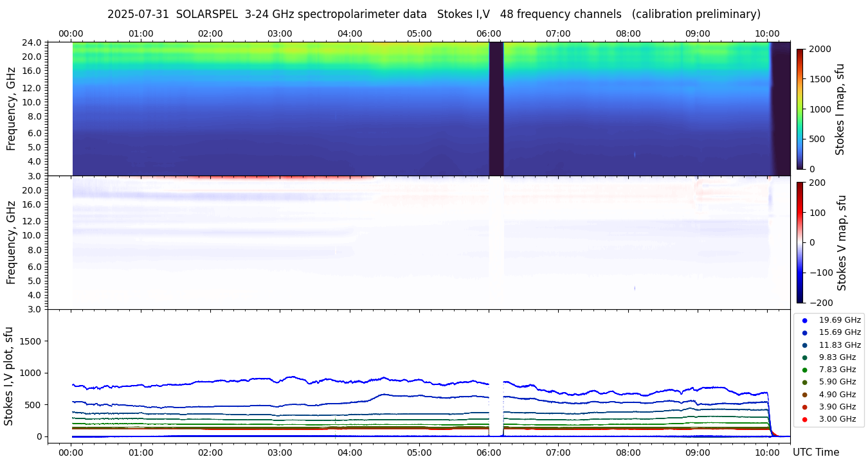Click the SOLARSPEL plot title text
This screenshot has width=868, height=466.
[433, 14]
